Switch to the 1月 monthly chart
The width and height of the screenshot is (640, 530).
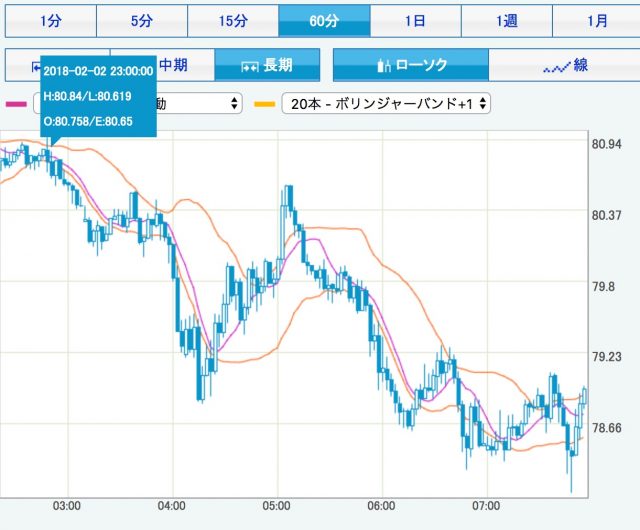[597, 20]
